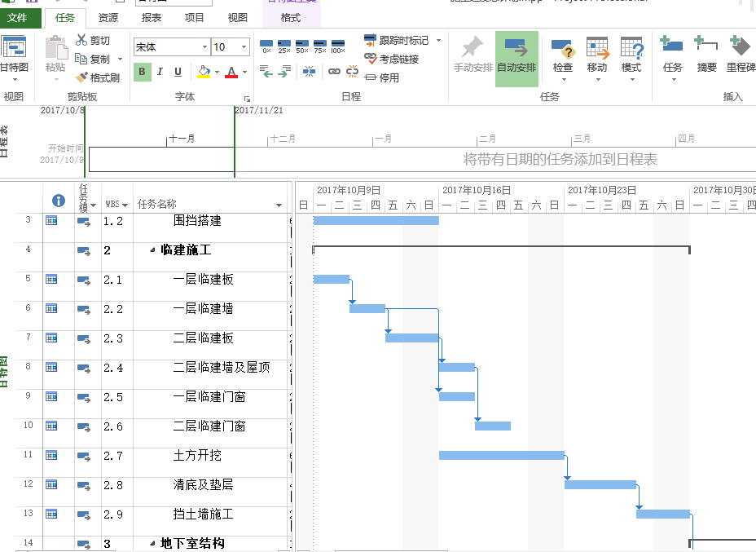This screenshot has height=552, width=756.
Task: Click 考虑链接 respect links
Action: click(x=392, y=59)
